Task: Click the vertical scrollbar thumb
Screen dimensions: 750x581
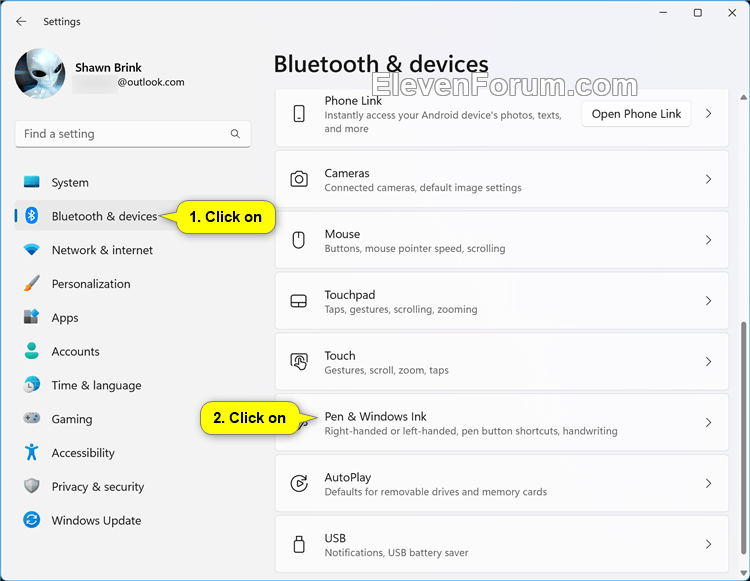Action: click(x=743, y=437)
